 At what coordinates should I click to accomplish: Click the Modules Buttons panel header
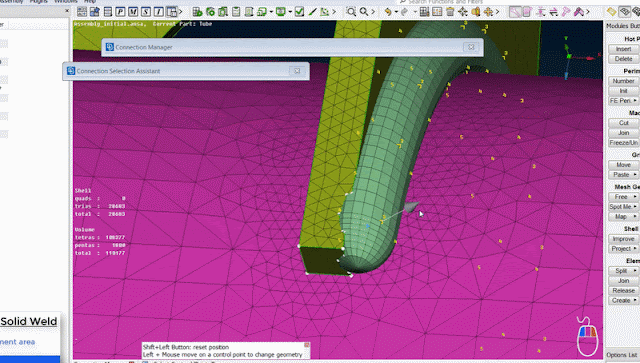(623, 26)
